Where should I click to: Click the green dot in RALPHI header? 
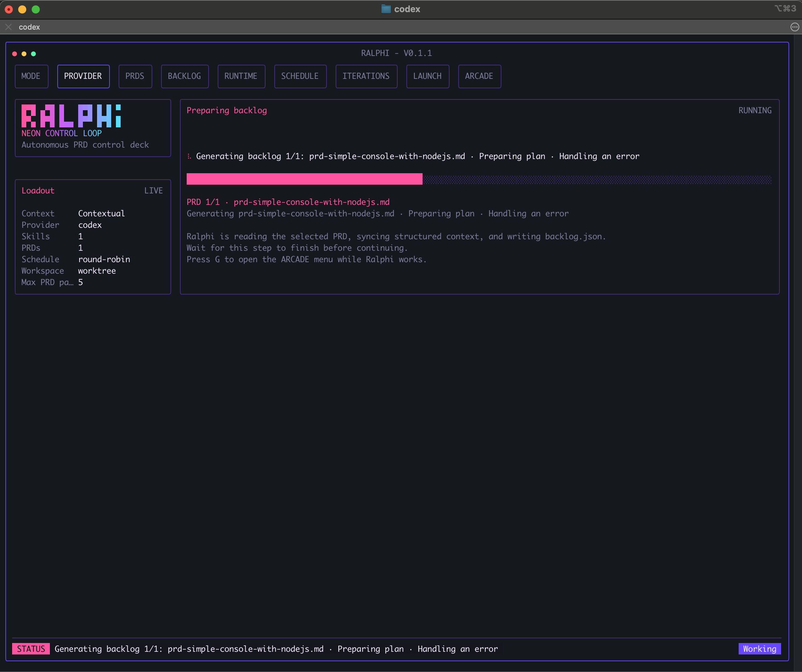point(34,54)
